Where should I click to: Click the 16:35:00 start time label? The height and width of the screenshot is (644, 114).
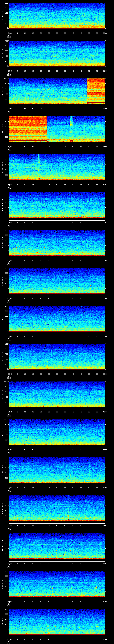(x=9, y=260)
